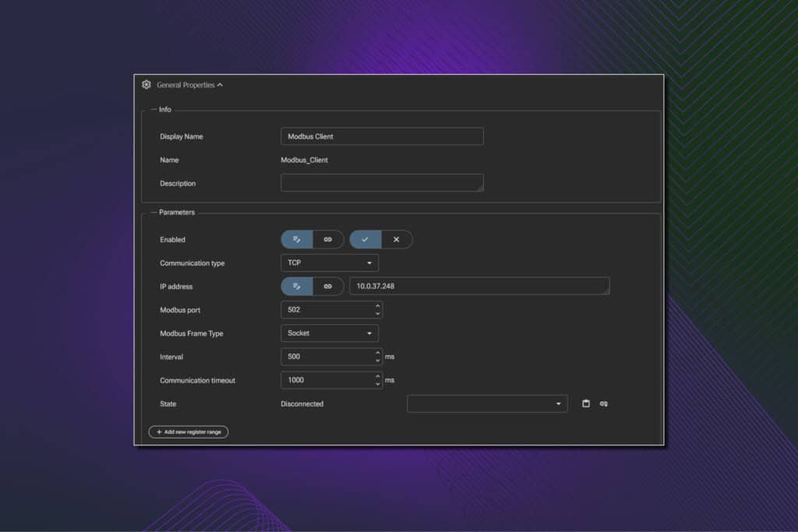This screenshot has height=532, width=798.
Task: Increase the Communication timeout value
Action: tap(378, 376)
